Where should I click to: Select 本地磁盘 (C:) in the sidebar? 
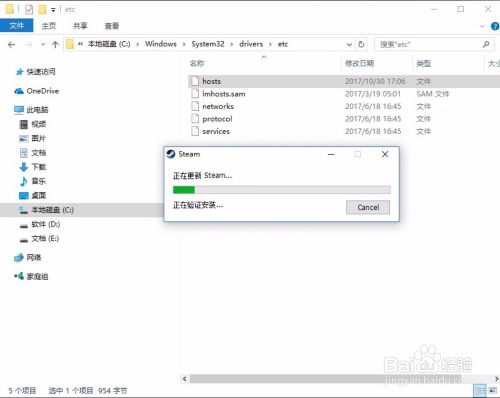click(x=82, y=210)
